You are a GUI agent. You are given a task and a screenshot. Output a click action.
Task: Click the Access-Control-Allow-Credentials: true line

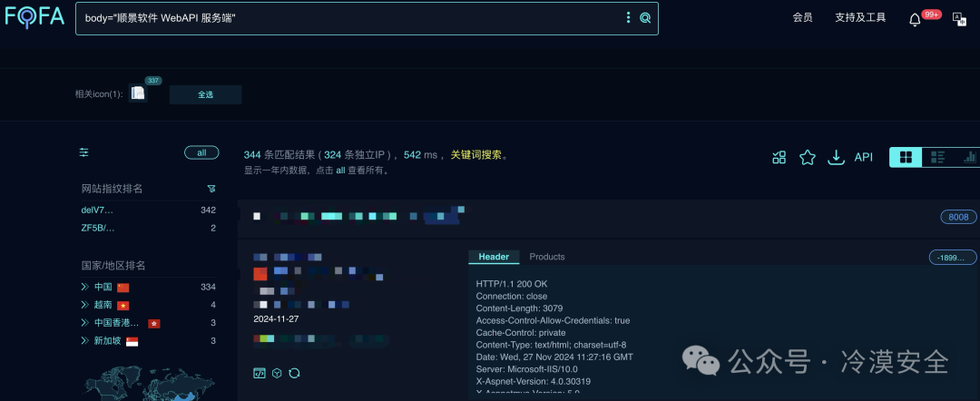[554, 320]
